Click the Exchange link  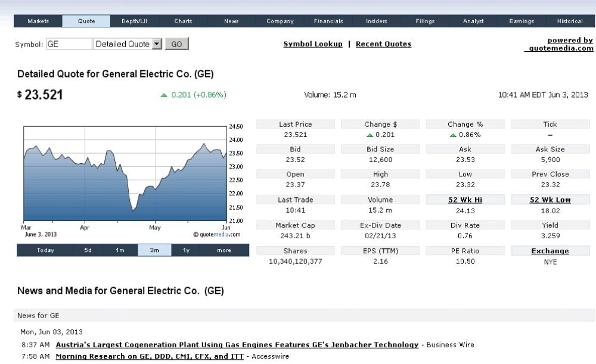(x=550, y=250)
